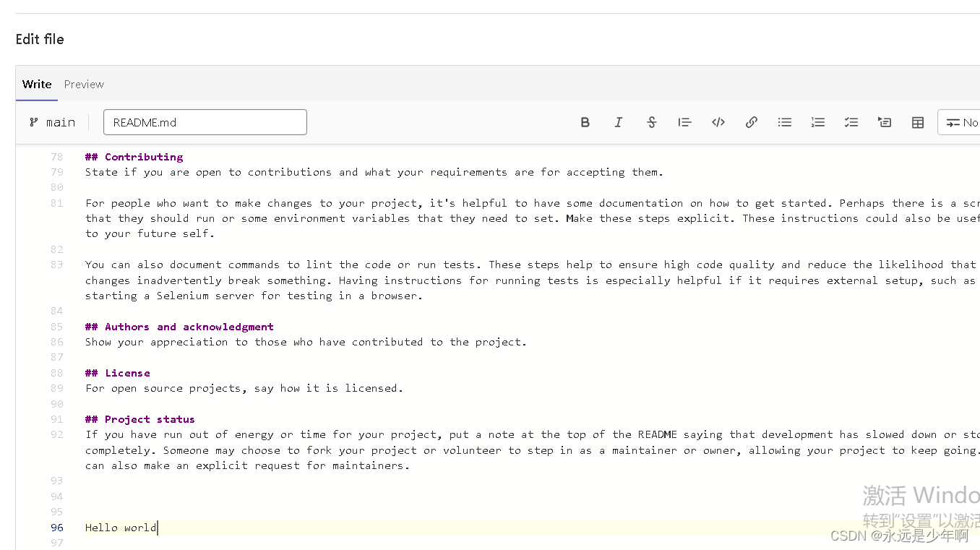Toggle the No wrap option
This screenshot has width=980, height=550.
point(960,122)
